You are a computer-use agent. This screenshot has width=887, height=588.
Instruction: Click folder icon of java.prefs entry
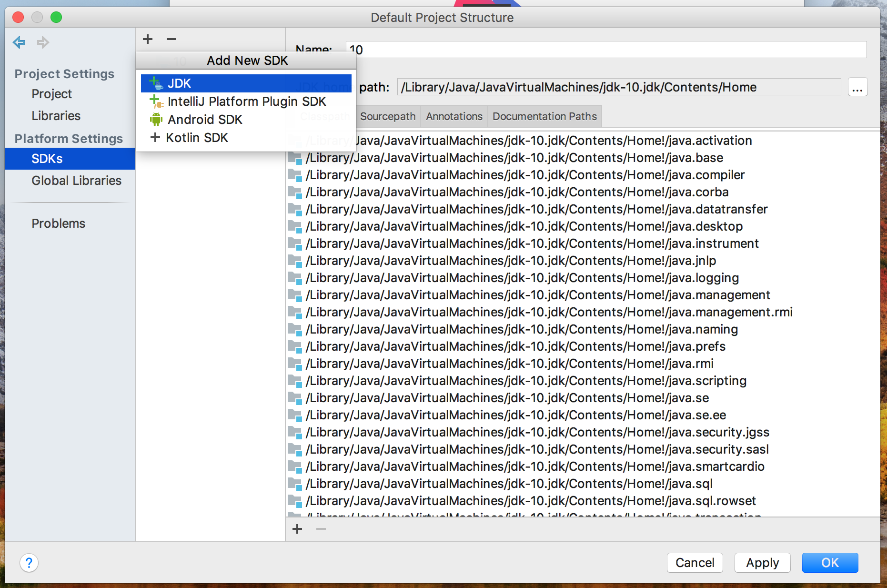[x=295, y=347]
